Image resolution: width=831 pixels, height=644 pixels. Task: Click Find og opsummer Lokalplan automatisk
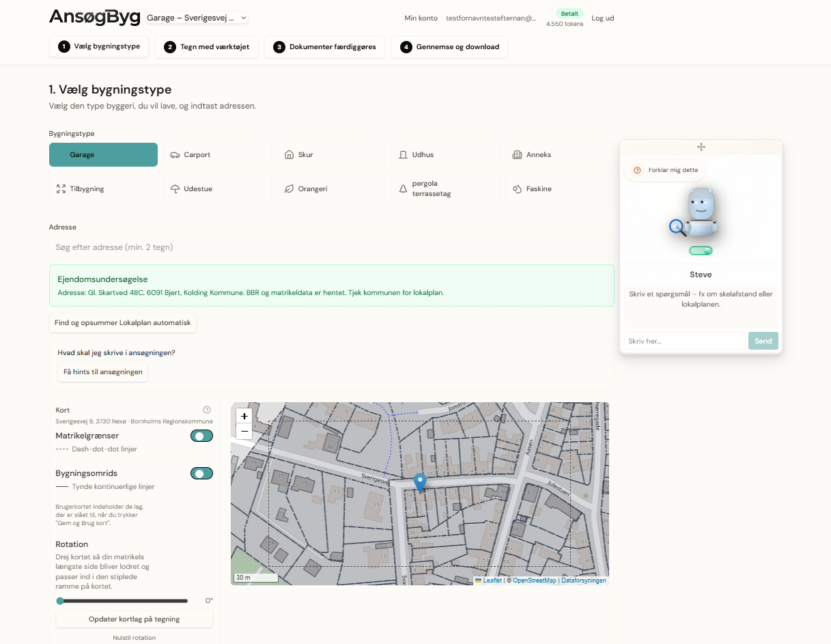(x=123, y=323)
